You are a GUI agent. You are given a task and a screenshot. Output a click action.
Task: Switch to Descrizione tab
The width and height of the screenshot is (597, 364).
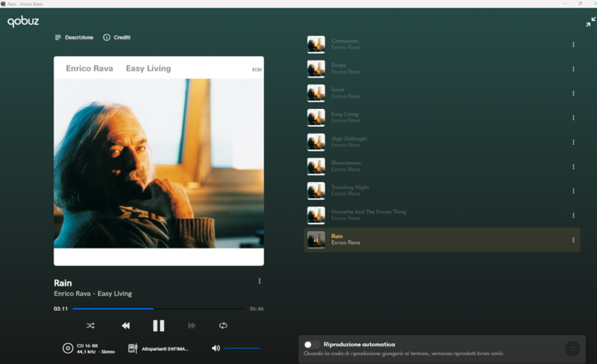click(74, 37)
